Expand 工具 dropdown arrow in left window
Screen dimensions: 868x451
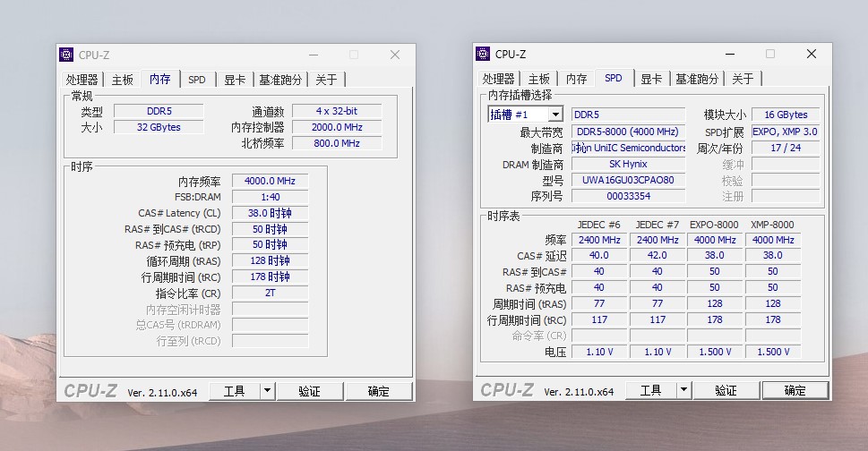[267, 391]
